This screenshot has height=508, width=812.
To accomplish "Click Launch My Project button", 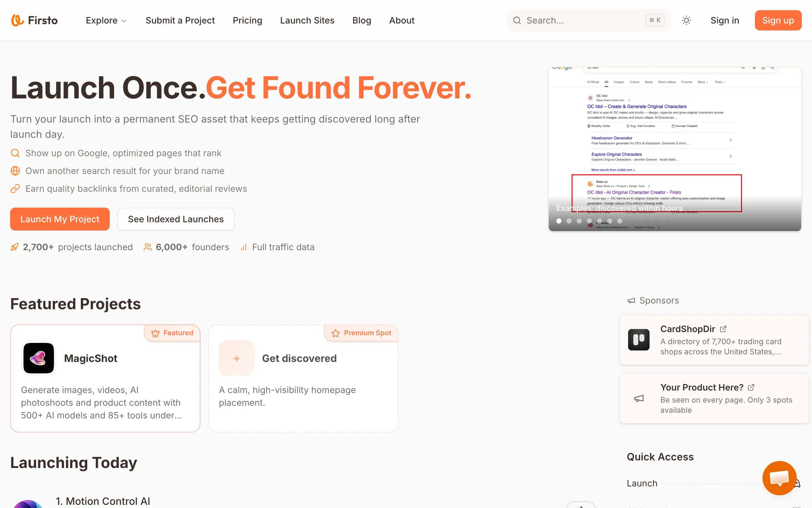I will (60, 219).
